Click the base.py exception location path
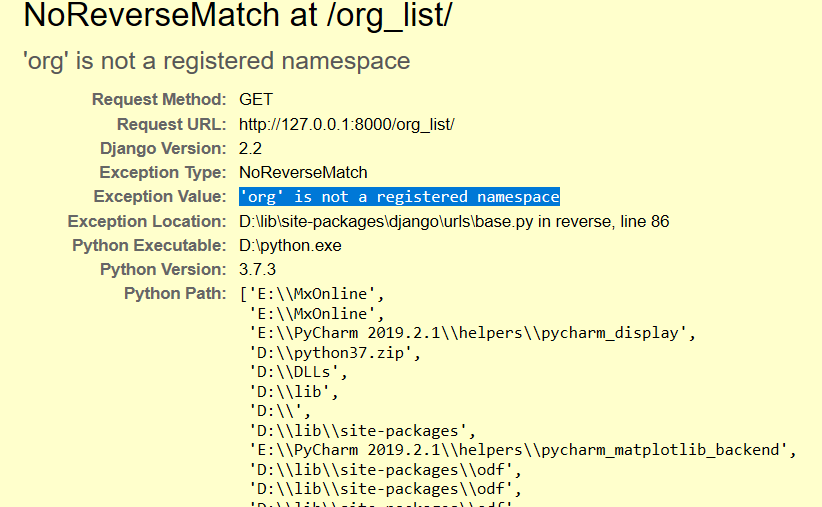This screenshot has height=507, width=822. tap(454, 221)
